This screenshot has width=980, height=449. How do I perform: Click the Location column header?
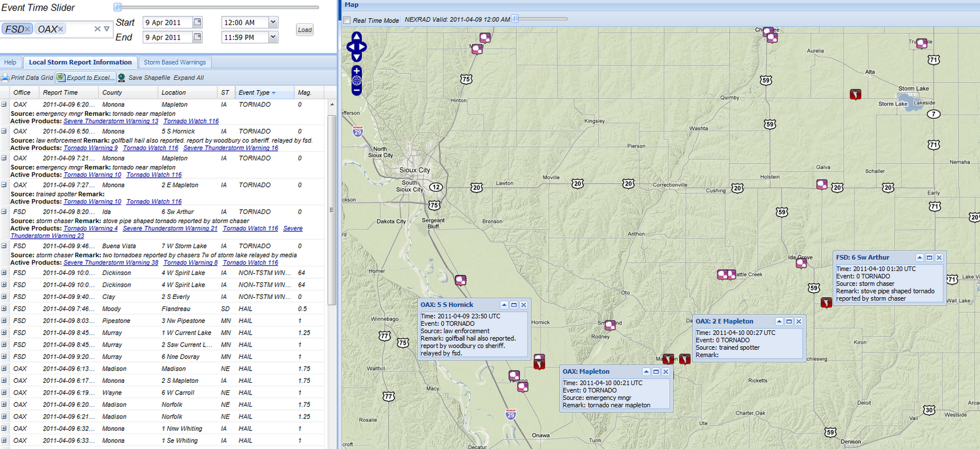187,92
